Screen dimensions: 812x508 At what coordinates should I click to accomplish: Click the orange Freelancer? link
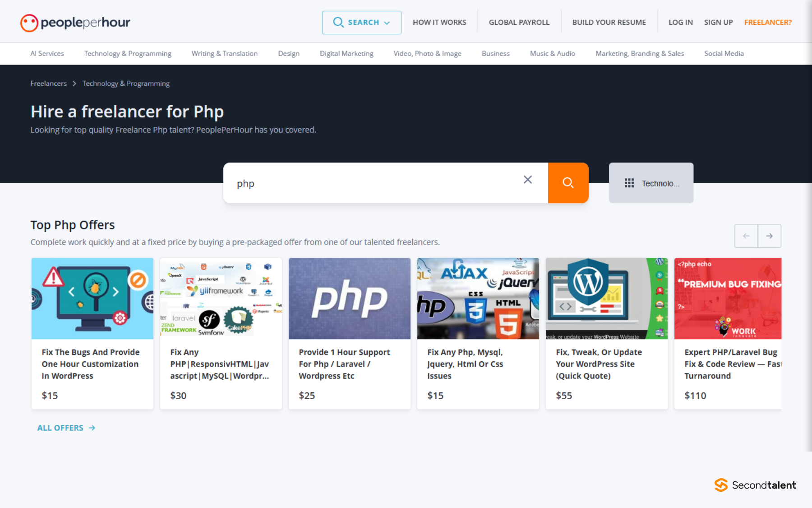(768, 23)
